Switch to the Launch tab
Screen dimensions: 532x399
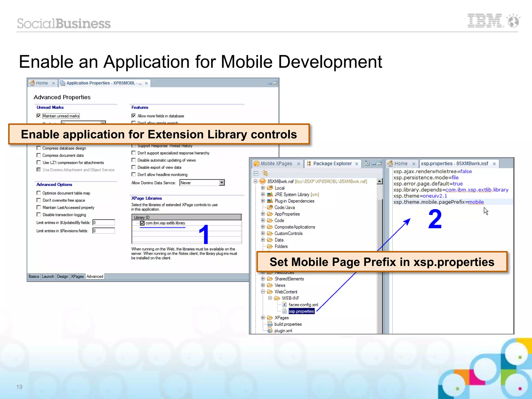(48, 276)
